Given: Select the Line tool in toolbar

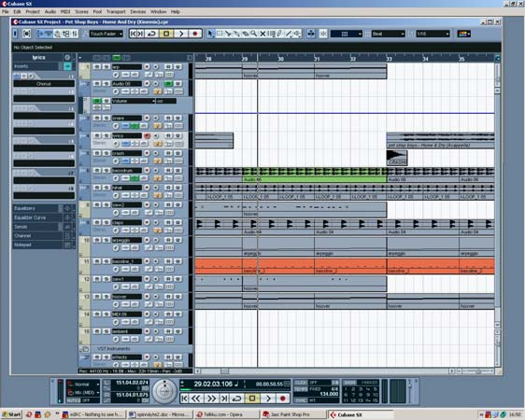Looking at the screenshot, I should pyautogui.click(x=289, y=34).
